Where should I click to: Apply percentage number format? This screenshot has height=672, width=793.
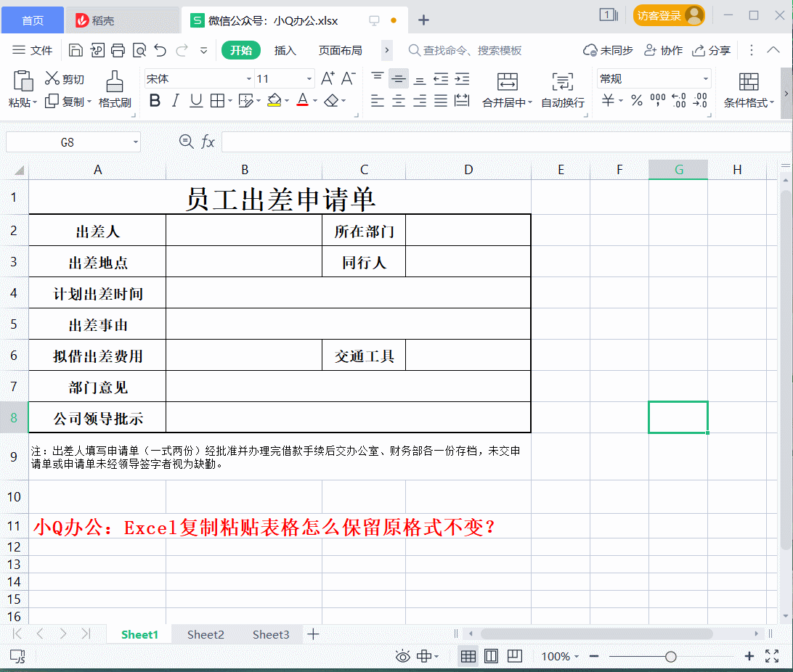pos(637,102)
